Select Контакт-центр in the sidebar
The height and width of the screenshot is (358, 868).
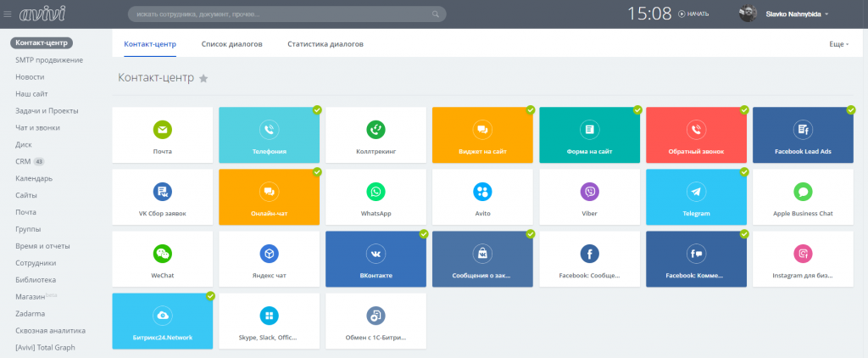click(x=42, y=42)
